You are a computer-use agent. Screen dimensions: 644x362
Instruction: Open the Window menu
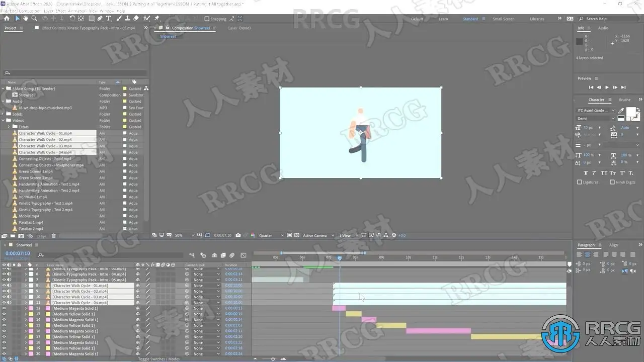[107, 11]
